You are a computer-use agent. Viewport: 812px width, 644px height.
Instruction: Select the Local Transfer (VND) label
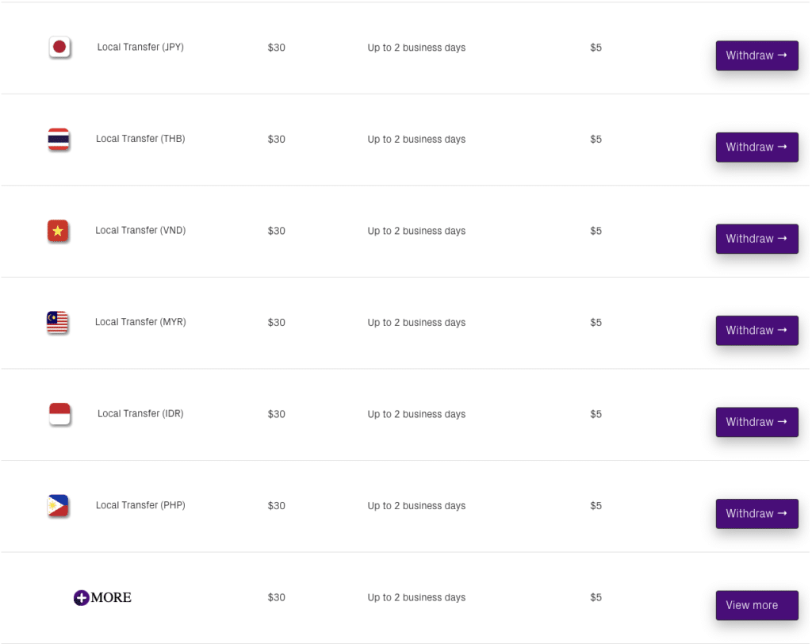140,231
